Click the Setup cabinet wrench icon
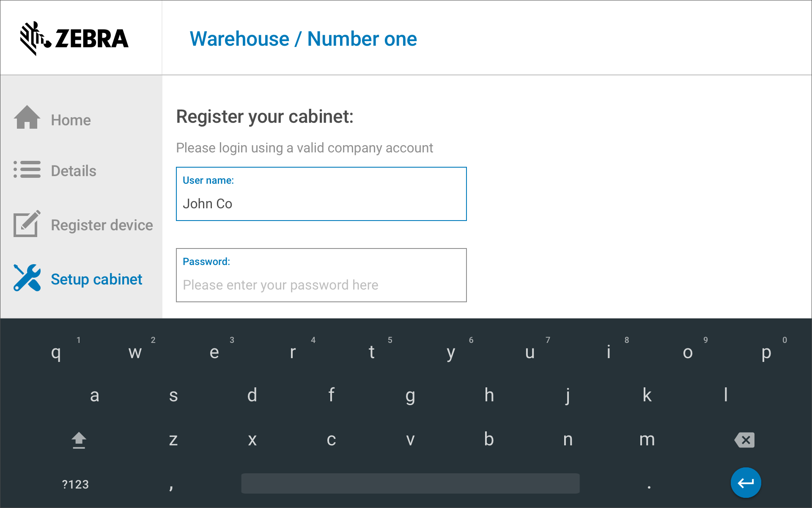Viewport: 812px width, 508px height. (27, 278)
